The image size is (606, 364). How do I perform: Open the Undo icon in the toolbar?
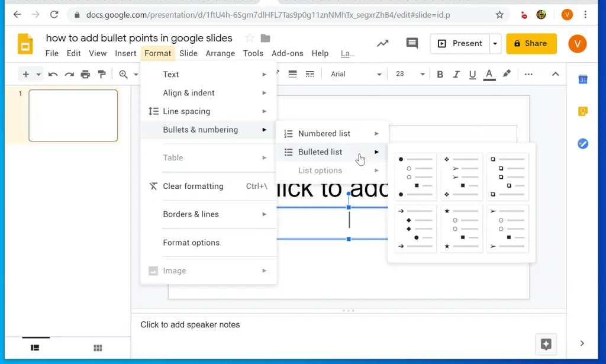click(x=53, y=74)
